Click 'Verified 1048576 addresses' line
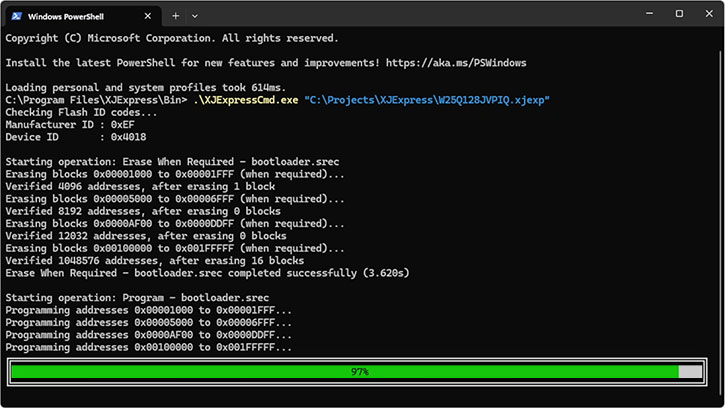The image size is (725, 408). (155, 261)
